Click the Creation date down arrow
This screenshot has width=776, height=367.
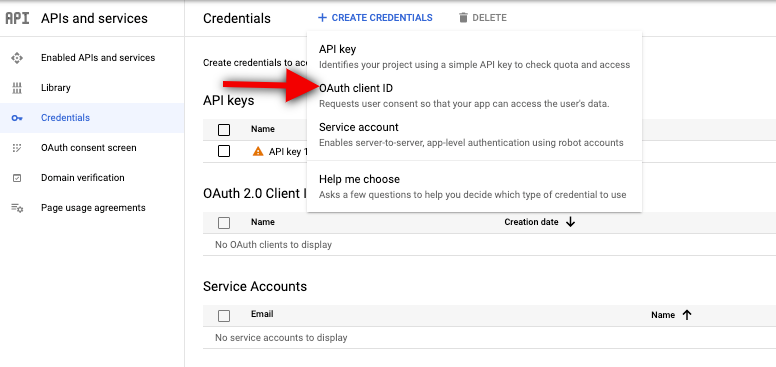[x=570, y=222]
